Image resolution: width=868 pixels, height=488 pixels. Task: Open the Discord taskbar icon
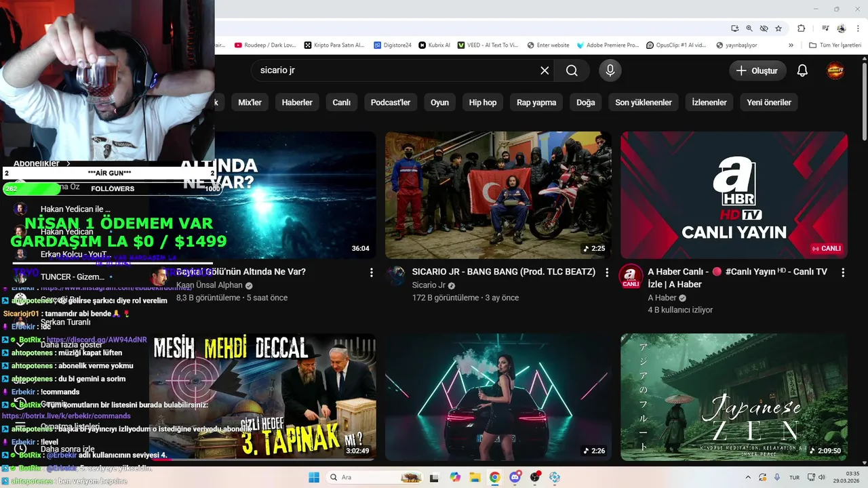(x=515, y=477)
